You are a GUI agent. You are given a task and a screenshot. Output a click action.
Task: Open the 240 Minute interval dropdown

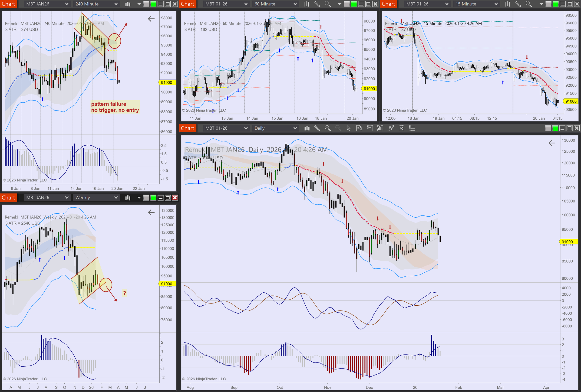96,4
